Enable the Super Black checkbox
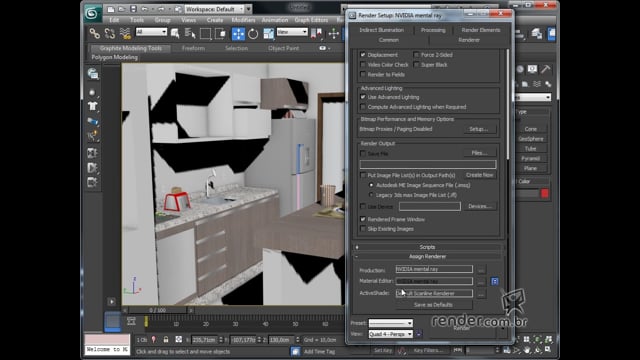The image size is (640, 360). 416,64
